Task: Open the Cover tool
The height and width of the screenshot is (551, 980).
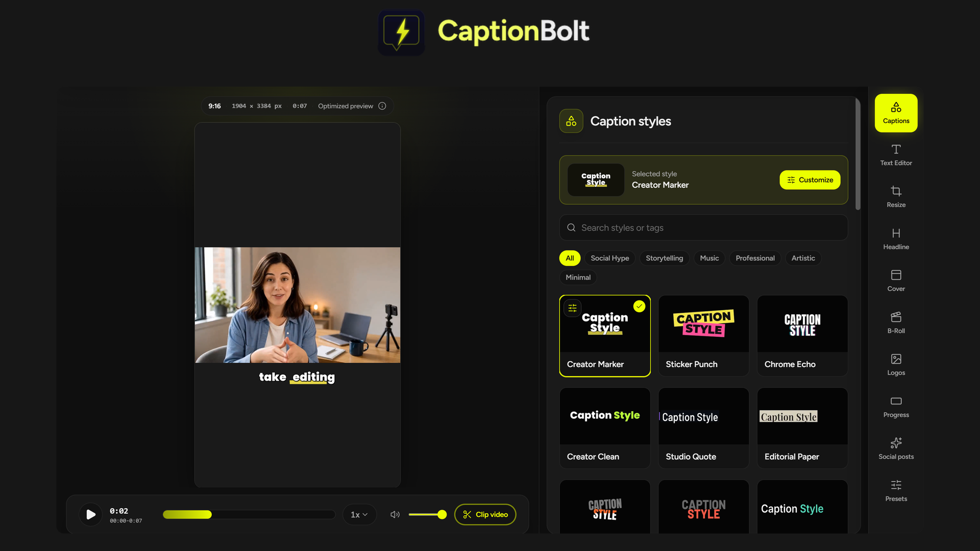Action: [x=896, y=281]
